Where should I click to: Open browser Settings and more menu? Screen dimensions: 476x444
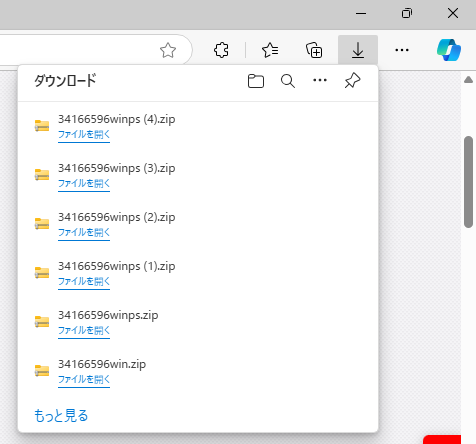pyautogui.click(x=402, y=50)
